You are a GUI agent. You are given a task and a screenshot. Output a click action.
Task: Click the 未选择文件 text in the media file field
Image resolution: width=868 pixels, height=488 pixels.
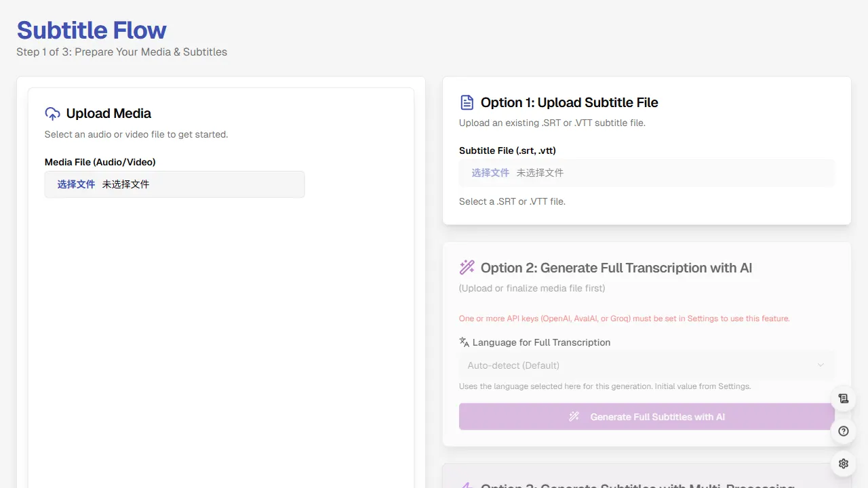pos(126,184)
